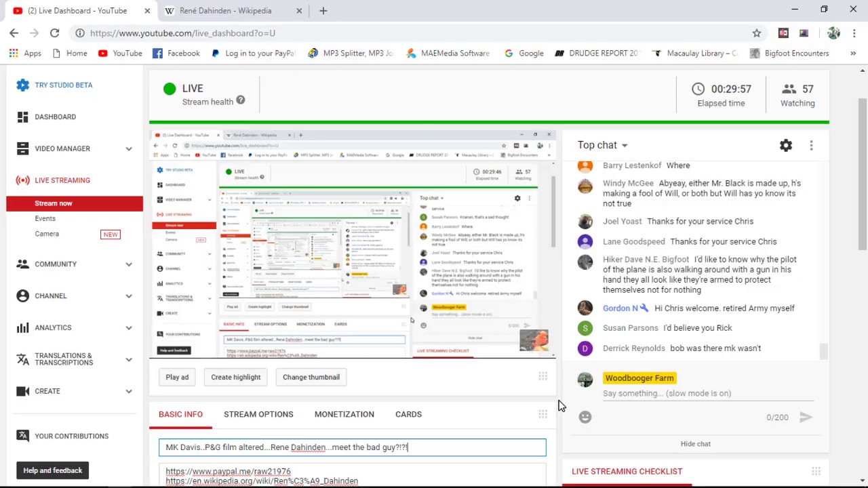
Task: Click the Play ad button
Action: pos(177,377)
